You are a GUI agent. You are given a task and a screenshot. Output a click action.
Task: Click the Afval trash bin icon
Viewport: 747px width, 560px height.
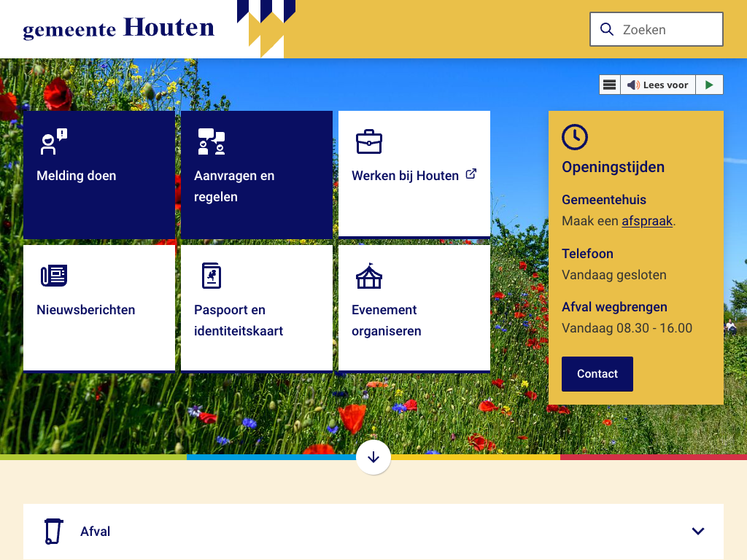(x=53, y=531)
